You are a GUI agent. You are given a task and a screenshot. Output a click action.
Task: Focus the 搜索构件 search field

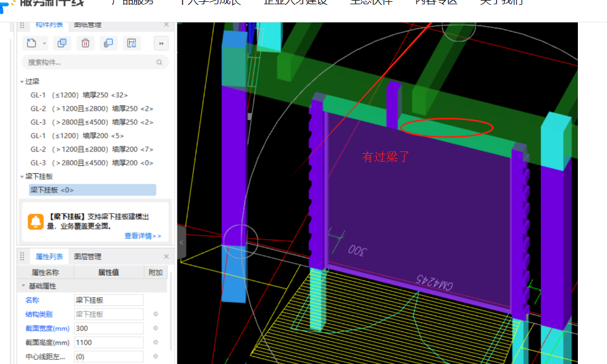point(95,62)
